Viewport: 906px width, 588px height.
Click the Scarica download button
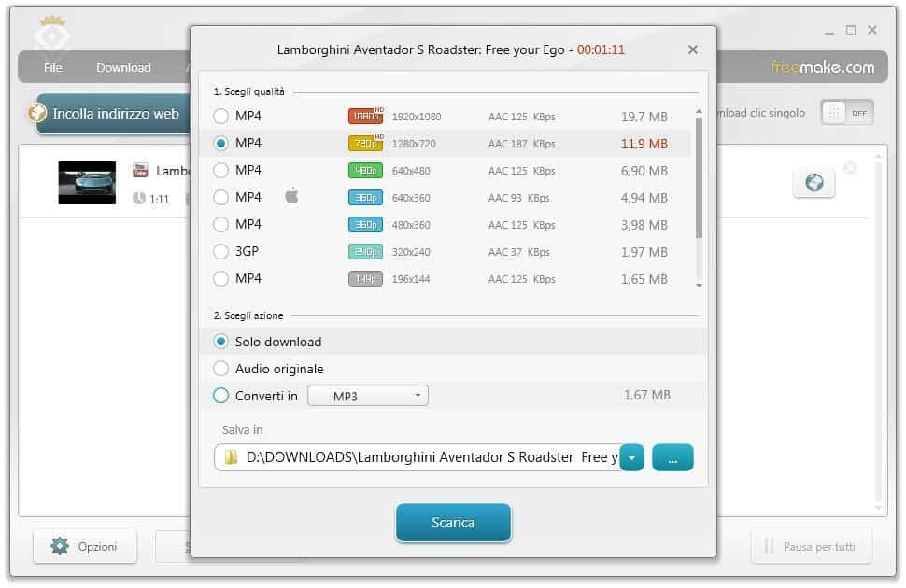[454, 523]
